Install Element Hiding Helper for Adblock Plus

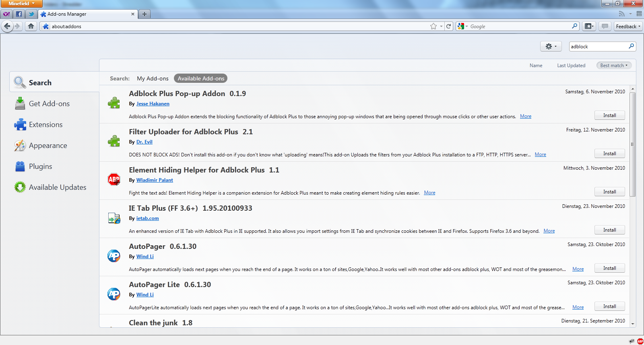click(x=609, y=192)
